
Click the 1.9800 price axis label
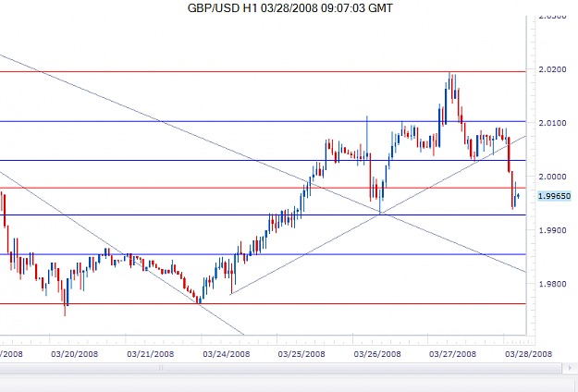click(x=552, y=284)
